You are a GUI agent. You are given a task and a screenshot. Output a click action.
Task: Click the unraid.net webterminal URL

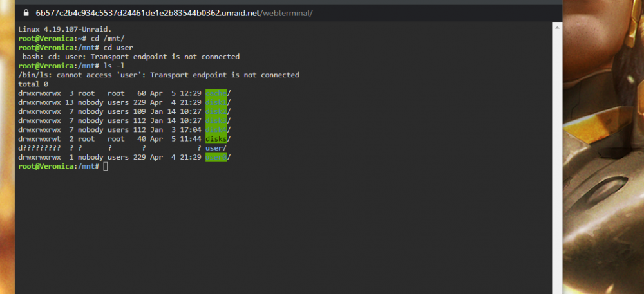pyautogui.click(x=174, y=13)
